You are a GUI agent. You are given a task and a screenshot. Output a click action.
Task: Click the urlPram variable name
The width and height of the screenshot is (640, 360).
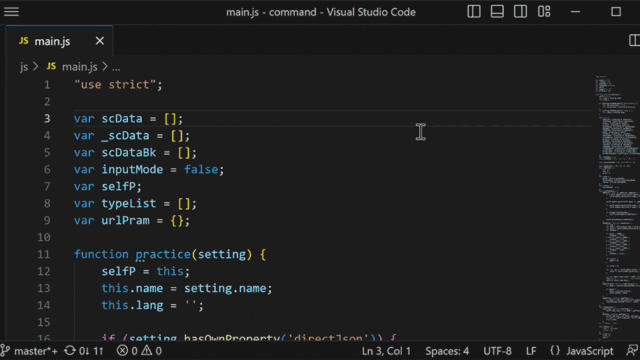point(125,220)
